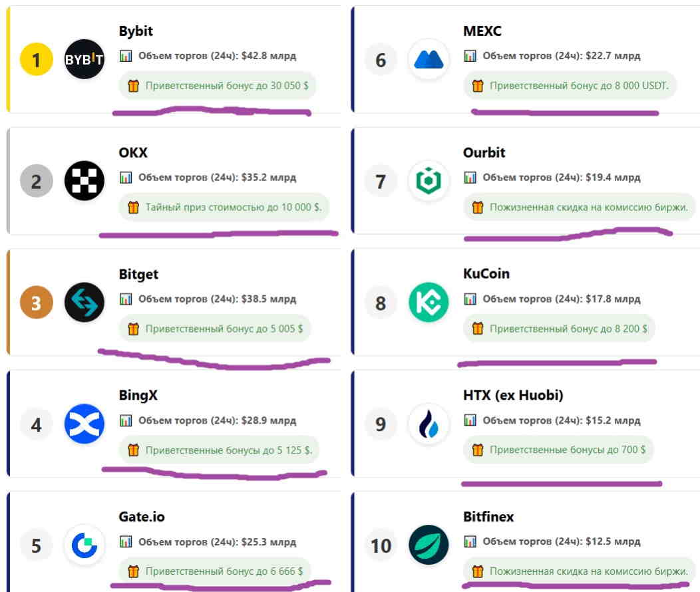Click the BingX blue logo

coord(85,424)
